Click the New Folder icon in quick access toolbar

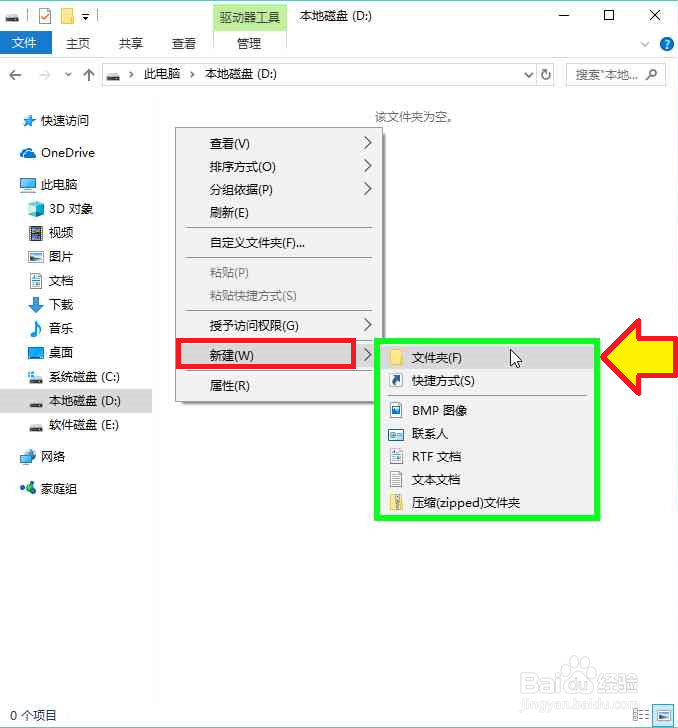(x=67, y=17)
